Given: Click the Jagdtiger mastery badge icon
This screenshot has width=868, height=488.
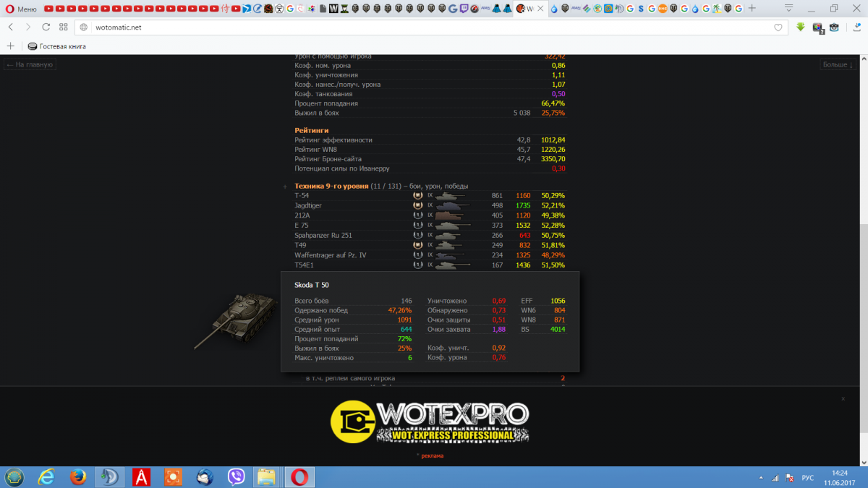Looking at the screenshot, I should (x=417, y=205).
